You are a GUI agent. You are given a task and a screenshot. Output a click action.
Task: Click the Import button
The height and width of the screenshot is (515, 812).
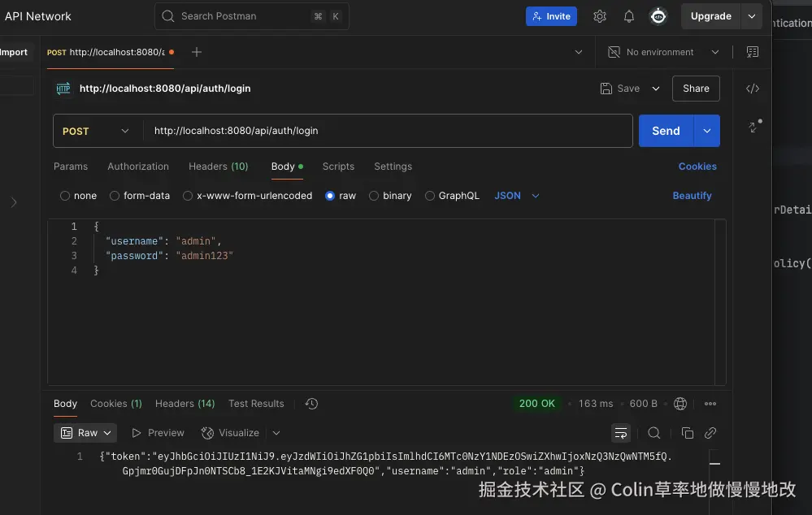tap(14, 52)
